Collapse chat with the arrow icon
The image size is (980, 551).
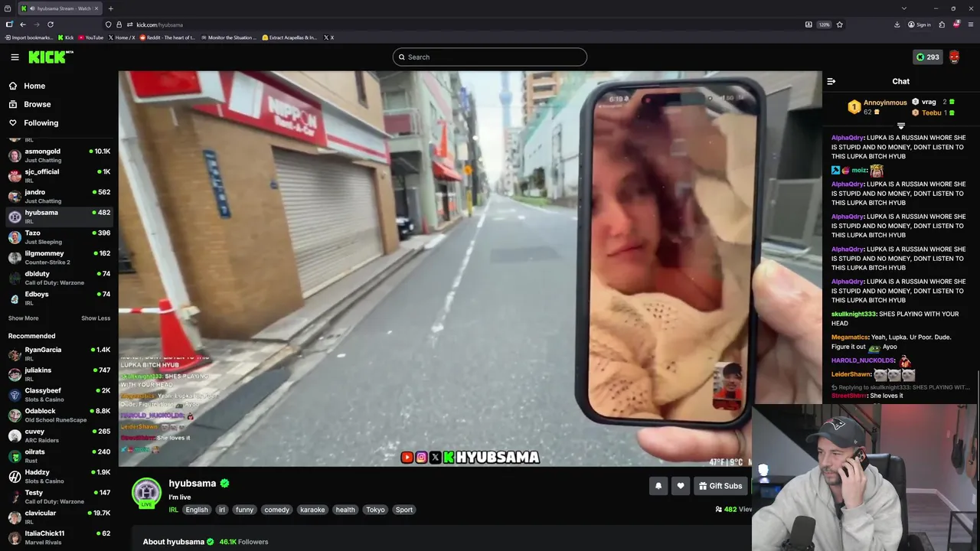pyautogui.click(x=831, y=81)
